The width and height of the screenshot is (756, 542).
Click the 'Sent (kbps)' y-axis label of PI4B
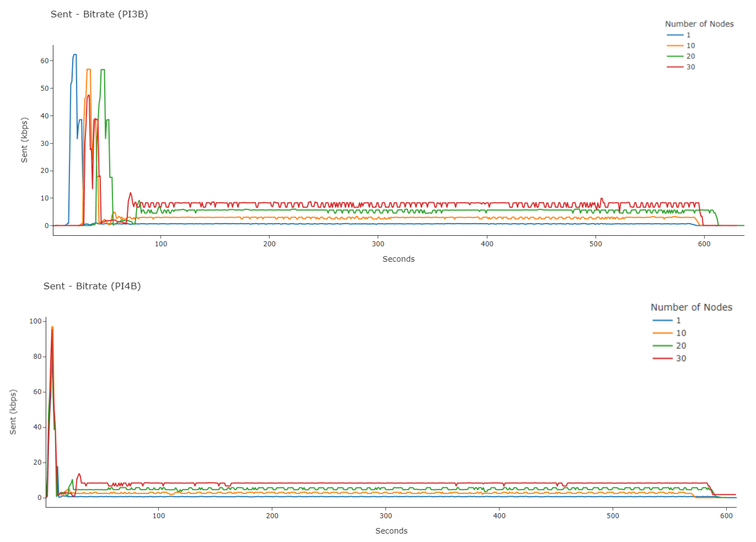13,412
